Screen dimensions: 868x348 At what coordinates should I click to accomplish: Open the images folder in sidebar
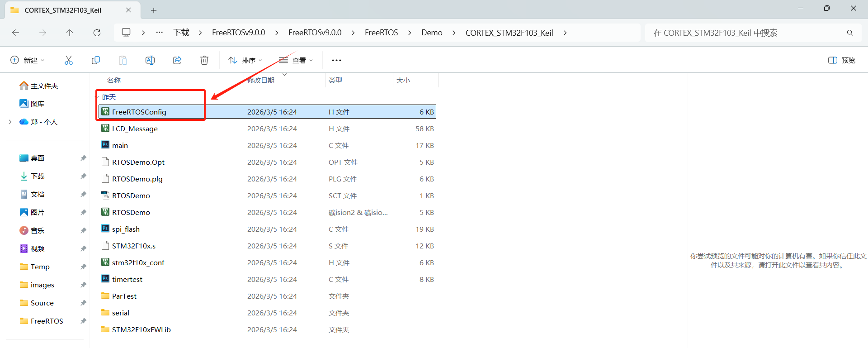[37, 285]
